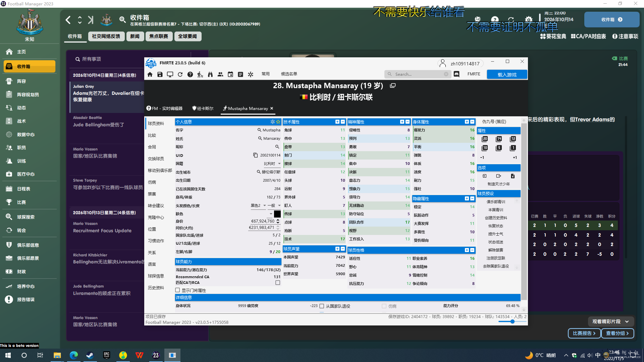644x362 pixels.
Task: Click Football Manager up/down navigation arrows
Action: [x=79, y=20]
